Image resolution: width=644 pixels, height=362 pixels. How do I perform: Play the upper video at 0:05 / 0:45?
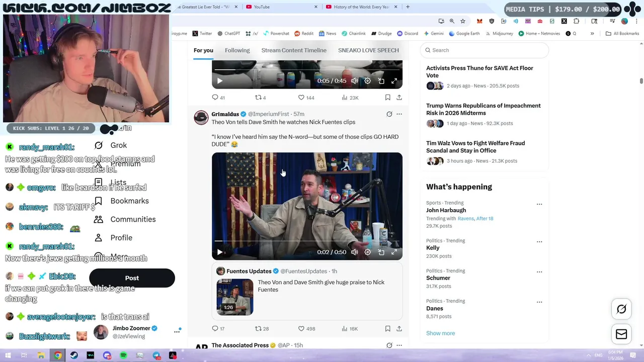pos(219,80)
